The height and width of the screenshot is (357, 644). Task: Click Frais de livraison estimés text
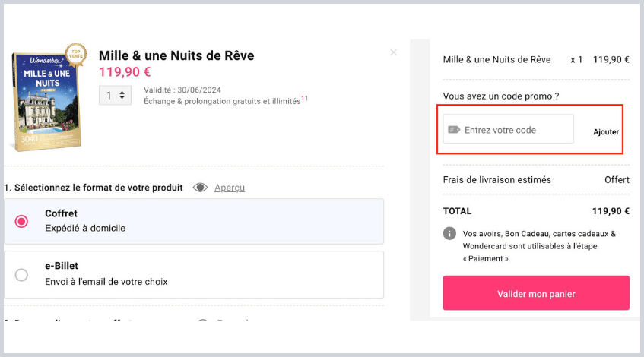click(497, 180)
